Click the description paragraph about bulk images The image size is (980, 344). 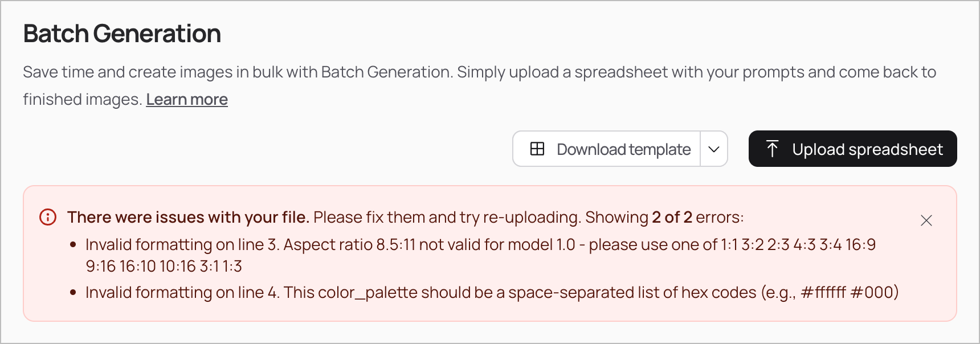[x=480, y=85]
